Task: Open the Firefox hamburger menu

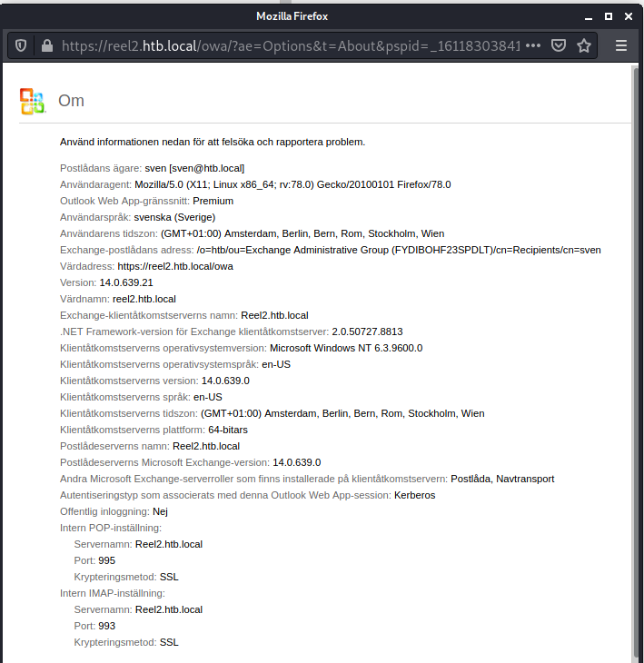Action: [x=621, y=45]
